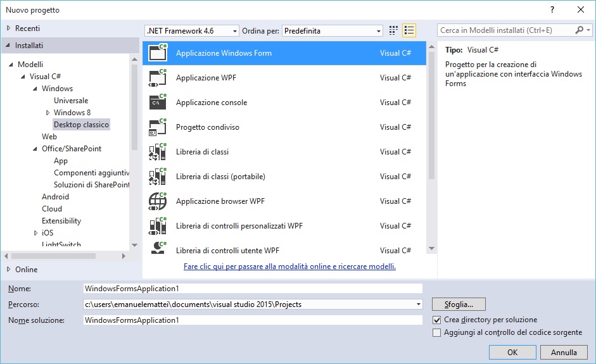This screenshot has height=364, width=596.
Task: Click Libreria di controlli personalizzati WPF icon
Action: click(158, 226)
